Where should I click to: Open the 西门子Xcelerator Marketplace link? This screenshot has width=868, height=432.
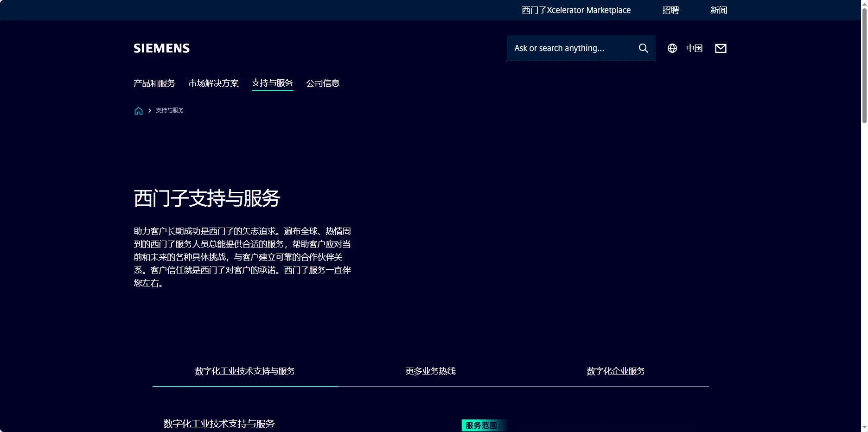click(575, 10)
